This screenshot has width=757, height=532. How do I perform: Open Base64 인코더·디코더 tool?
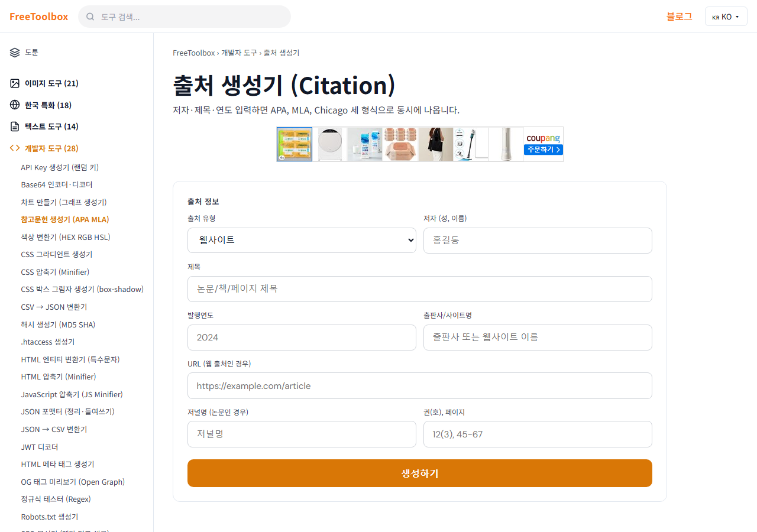pyautogui.click(x=57, y=184)
